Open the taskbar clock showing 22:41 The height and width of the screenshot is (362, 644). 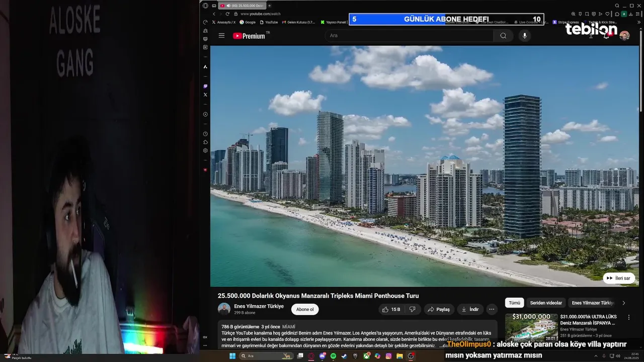pyautogui.click(x=631, y=356)
